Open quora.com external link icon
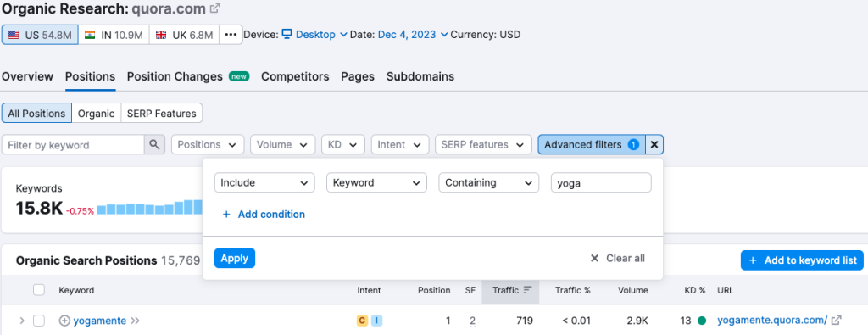The image size is (868, 335). pos(215,8)
